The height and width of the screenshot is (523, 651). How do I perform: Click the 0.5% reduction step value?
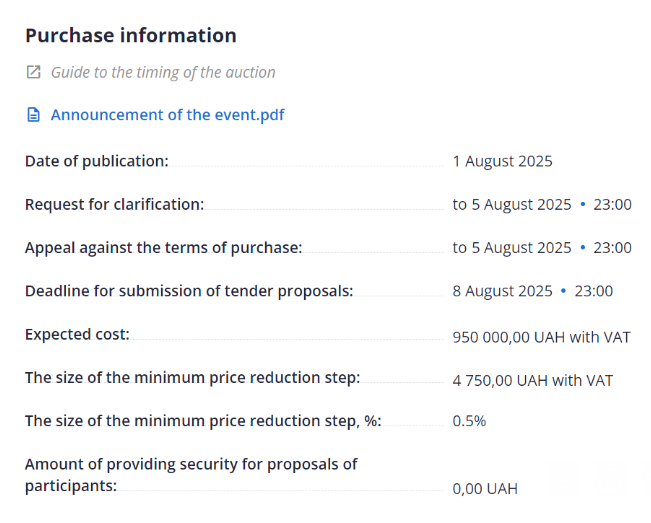[x=469, y=421]
